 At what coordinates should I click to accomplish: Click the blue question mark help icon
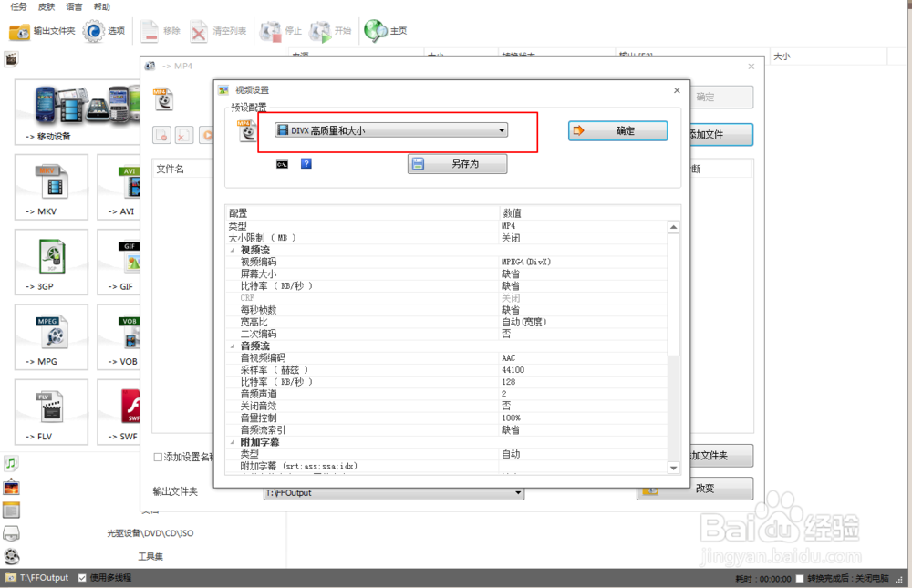point(306,164)
